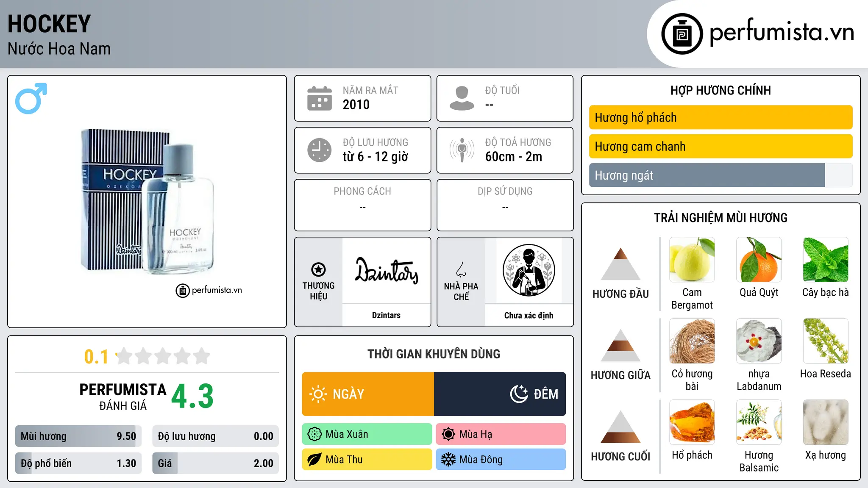The image size is (868, 488).
Task: Click the Trải nghiệm mùi hương heading
Action: (x=721, y=218)
